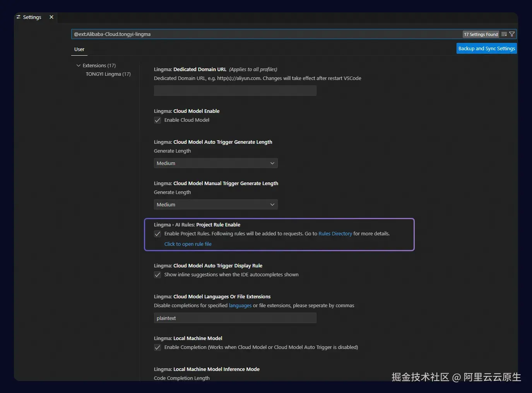This screenshot has width=532, height=393.
Task: Open the settings filter funnel icon
Action: 512,34
